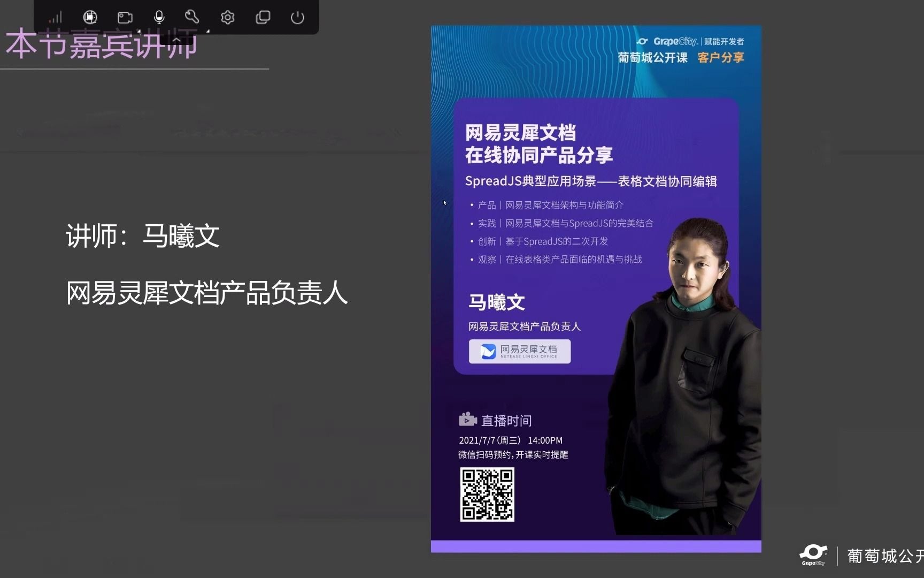Viewport: 924px width, 578px height.
Task: Click the text '微信扫码预约,开课实时提醒'
Action: [x=513, y=454]
